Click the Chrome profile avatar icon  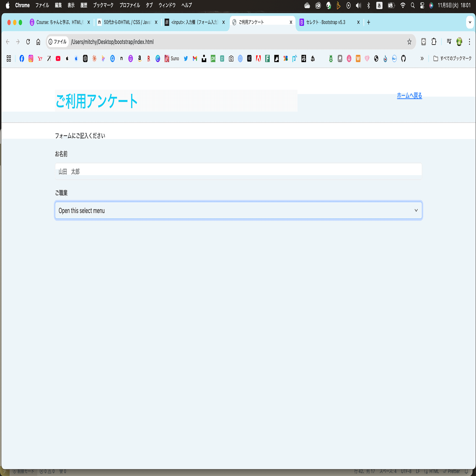pyautogui.click(x=459, y=42)
